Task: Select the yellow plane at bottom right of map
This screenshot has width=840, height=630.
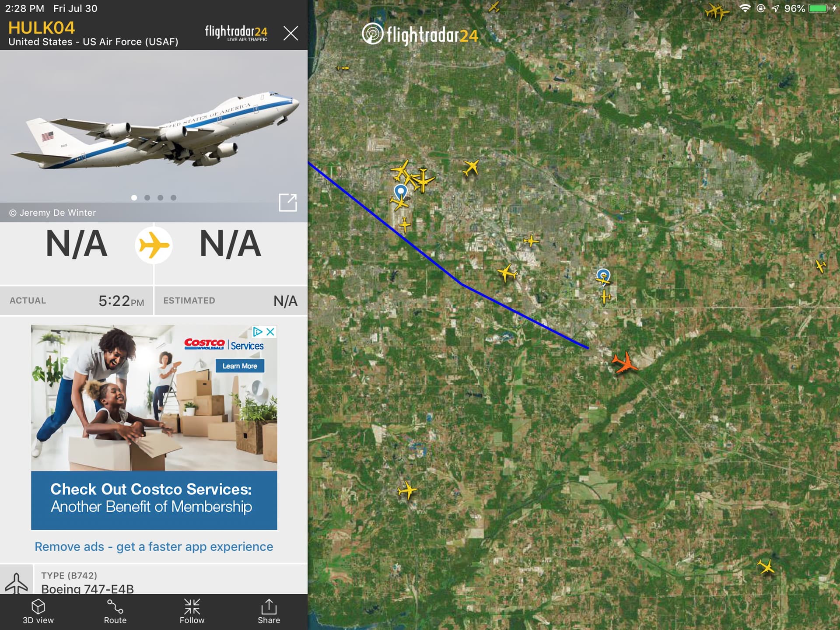Action: pyautogui.click(x=766, y=567)
